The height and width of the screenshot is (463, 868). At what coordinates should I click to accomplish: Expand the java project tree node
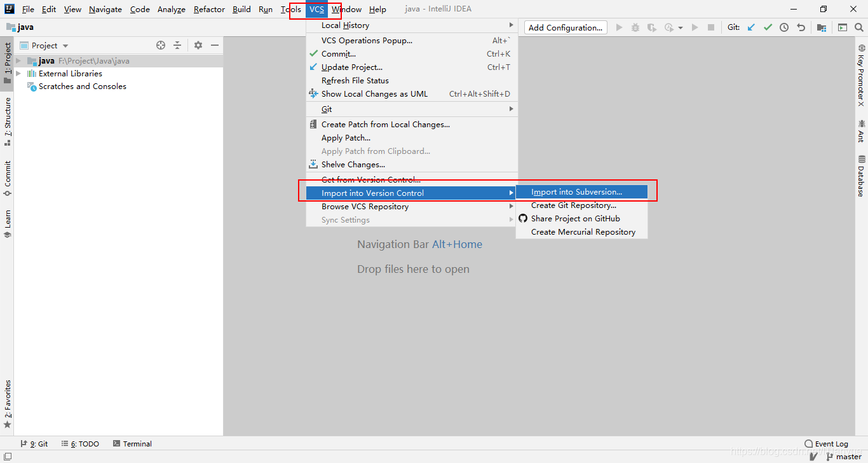(18, 61)
